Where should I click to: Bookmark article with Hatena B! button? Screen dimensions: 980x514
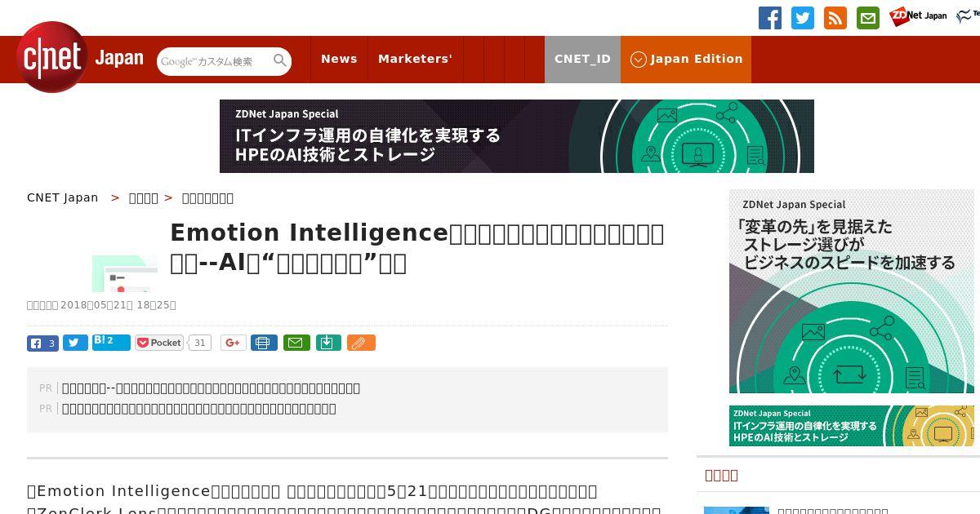click(x=111, y=342)
